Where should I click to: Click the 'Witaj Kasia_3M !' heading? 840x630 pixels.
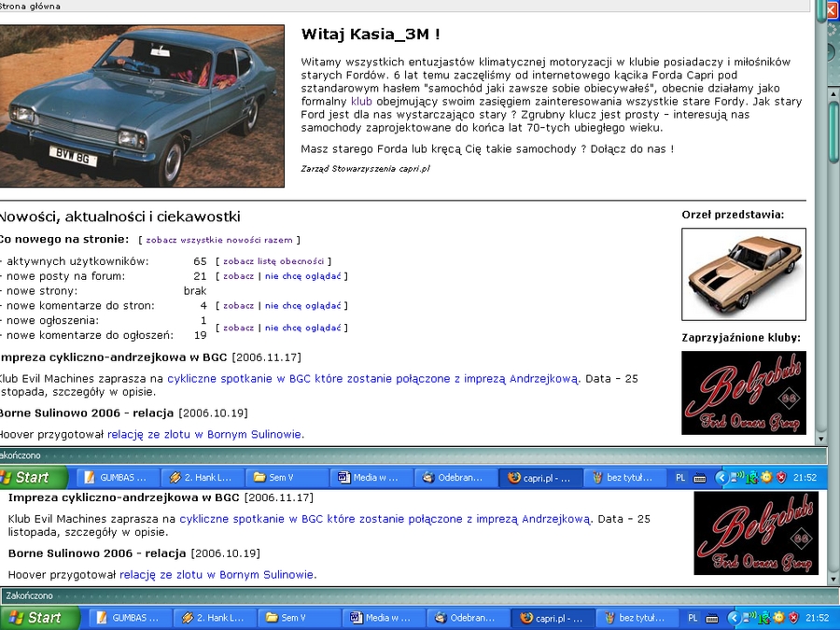coord(371,35)
